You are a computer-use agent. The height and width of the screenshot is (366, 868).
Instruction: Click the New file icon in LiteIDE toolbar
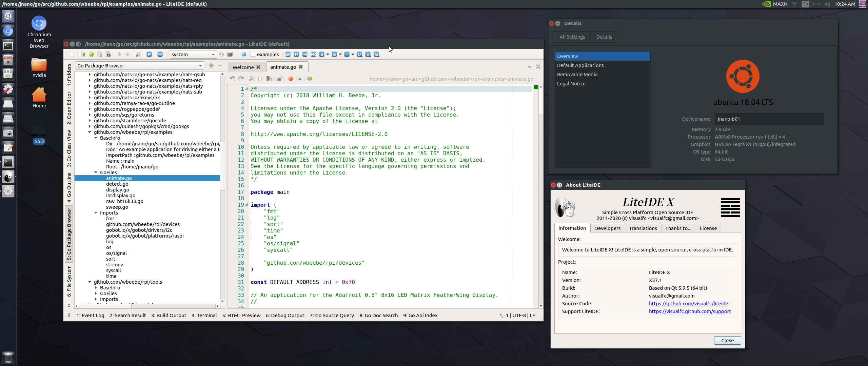click(x=72, y=54)
